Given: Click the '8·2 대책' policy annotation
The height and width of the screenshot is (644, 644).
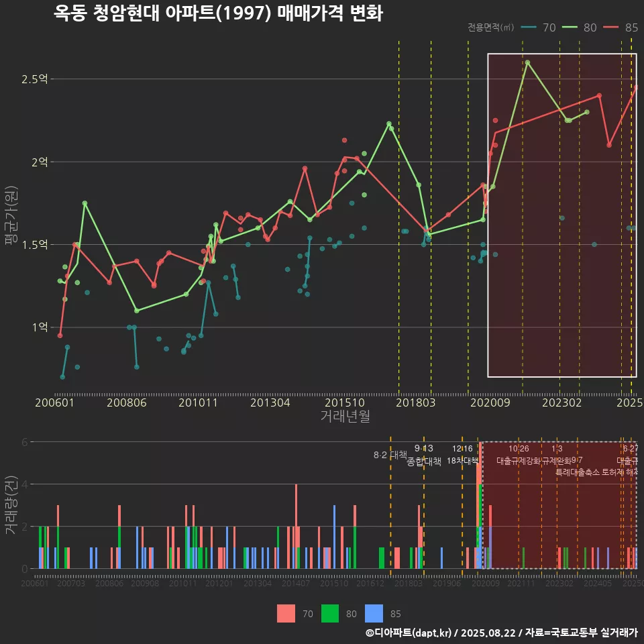Looking at the screenshot, I should (390, 455).
